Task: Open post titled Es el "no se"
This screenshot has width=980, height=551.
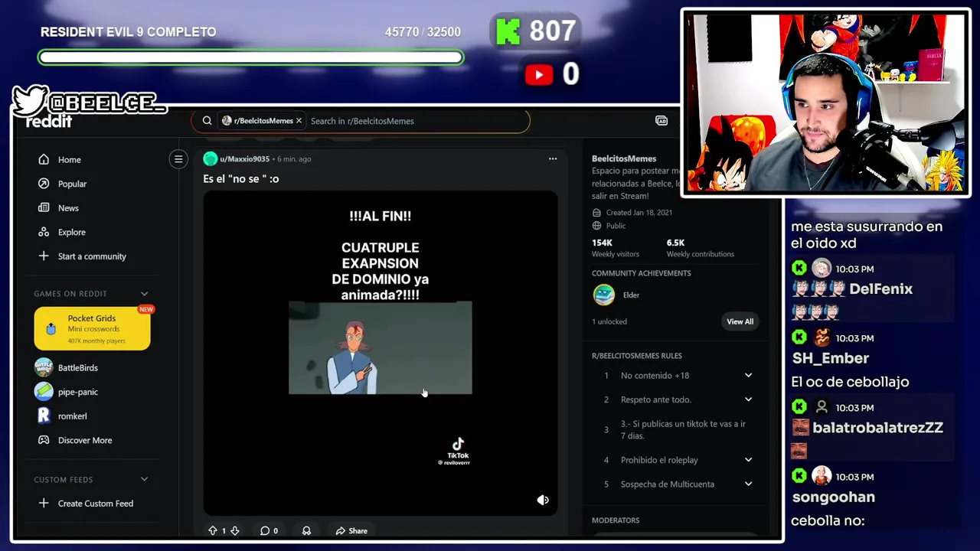Action: point(241,178)
